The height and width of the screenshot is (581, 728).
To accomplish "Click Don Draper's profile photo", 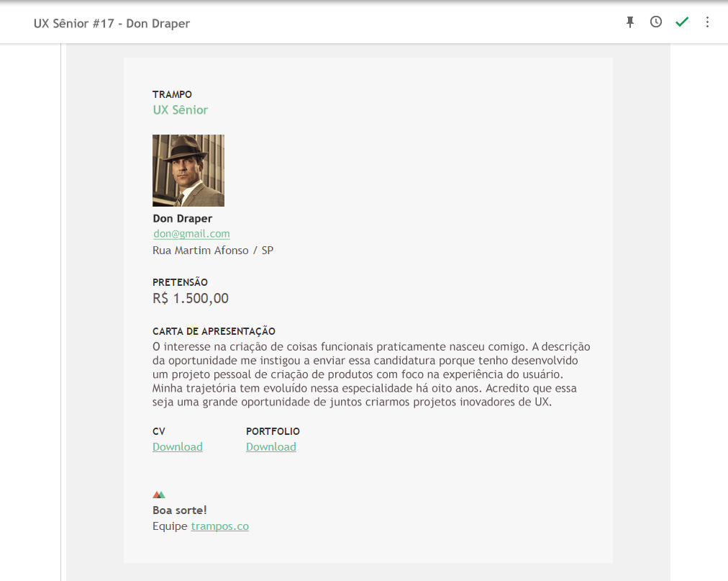I will click(x=188, y=171).
